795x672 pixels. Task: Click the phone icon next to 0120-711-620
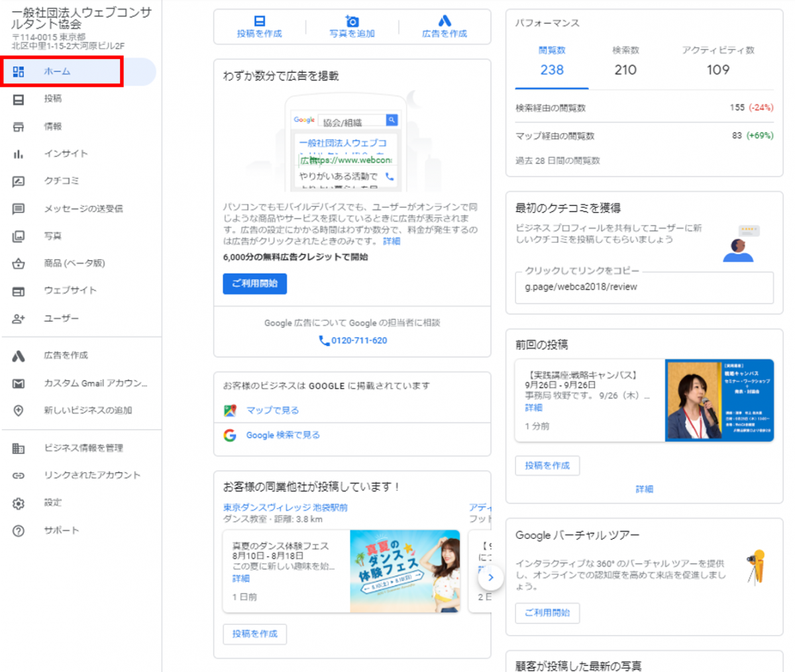[324, 340]
